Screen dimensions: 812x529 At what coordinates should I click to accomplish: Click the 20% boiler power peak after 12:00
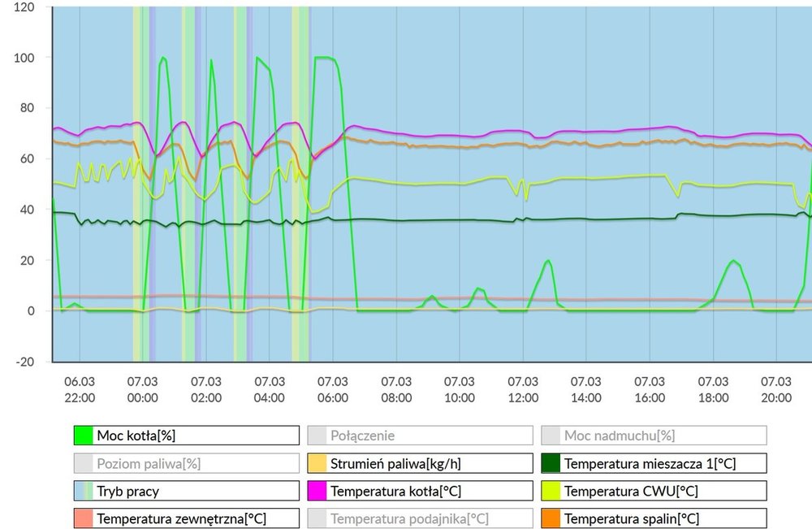tap(549, 261)
